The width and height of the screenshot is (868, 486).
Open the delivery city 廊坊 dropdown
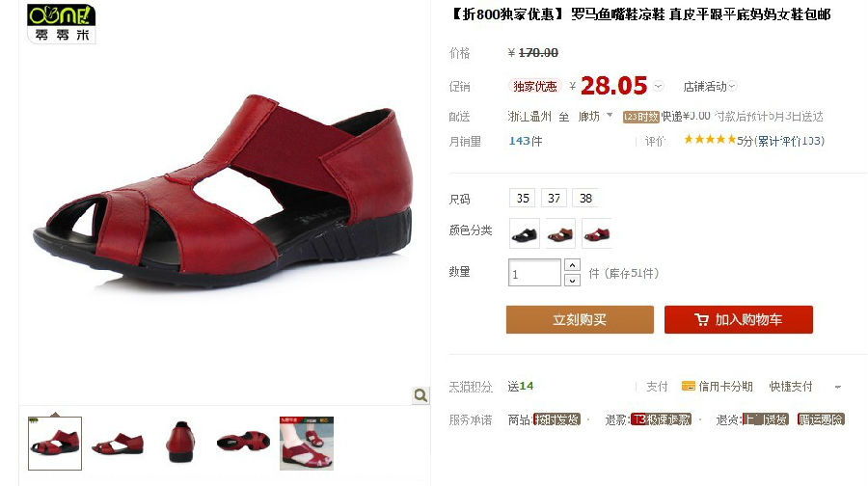[x=595, y=117]
